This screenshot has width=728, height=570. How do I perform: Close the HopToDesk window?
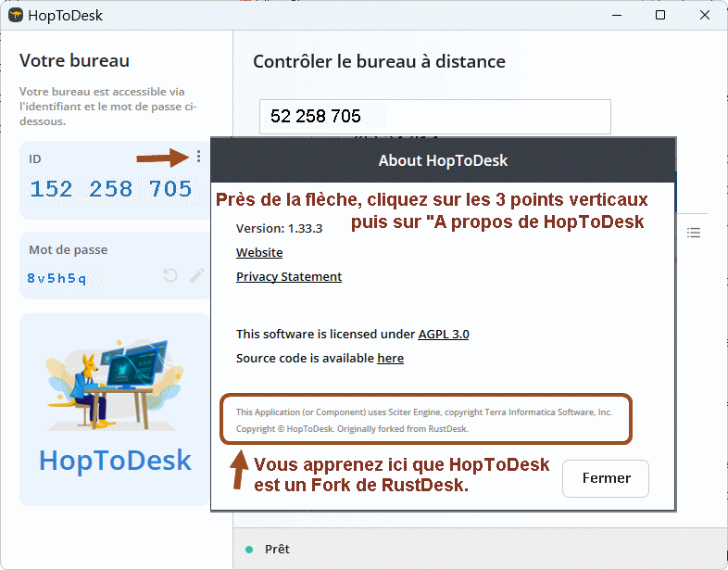click(704, 16)
